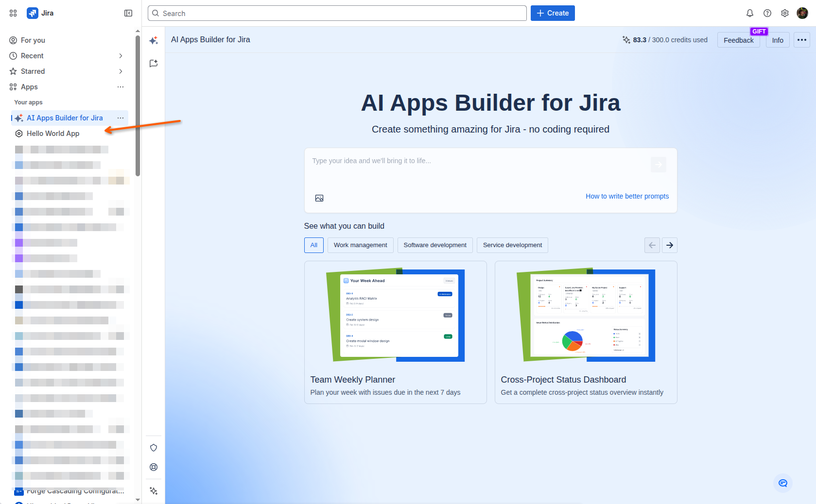The width and height of the screenshot is (816, 504).
Task: Click the Your apps heading
Action: click(28, 102)
